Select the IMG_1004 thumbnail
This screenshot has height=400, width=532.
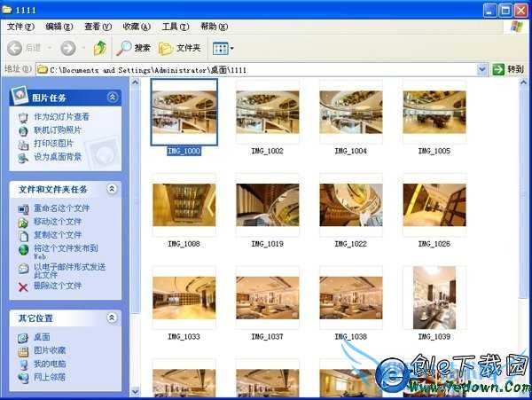click(x=351, y=113)
